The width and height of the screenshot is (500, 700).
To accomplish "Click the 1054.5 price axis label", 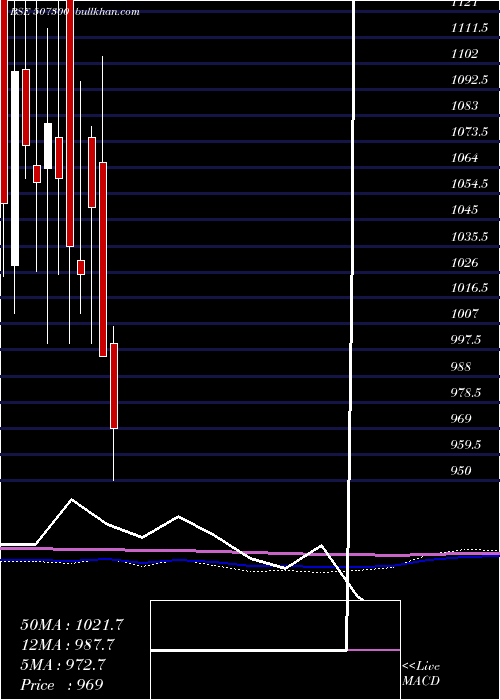I will [x=469, y=184].
